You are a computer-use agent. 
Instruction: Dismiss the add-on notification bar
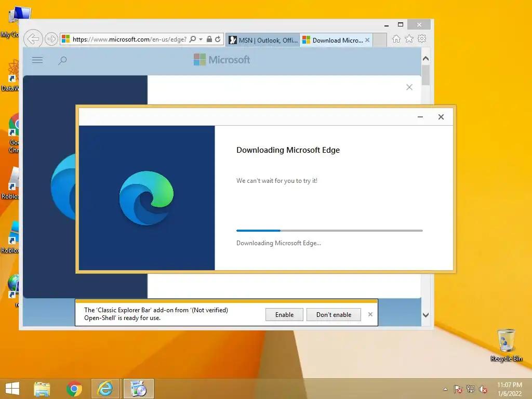point(370,314)
